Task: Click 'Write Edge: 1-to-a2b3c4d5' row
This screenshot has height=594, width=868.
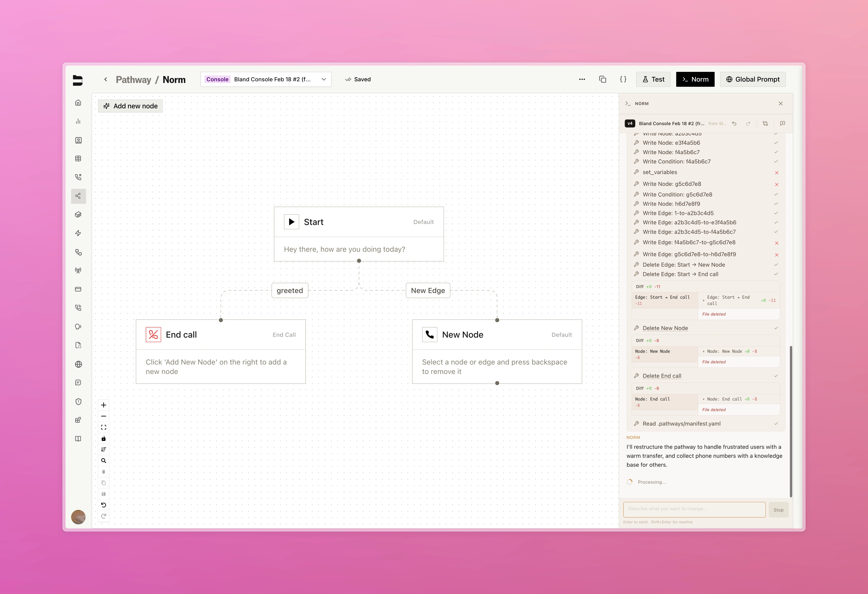Action: coord(706,213)
